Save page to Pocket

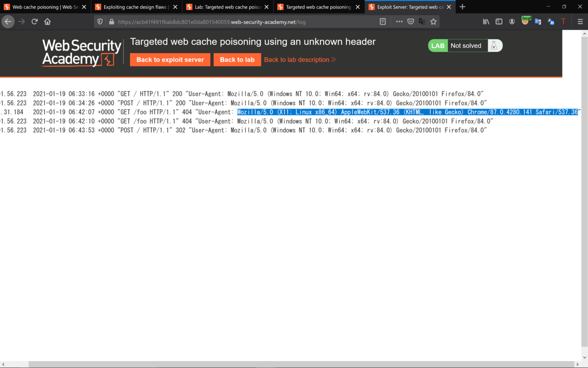click(411, 22)
